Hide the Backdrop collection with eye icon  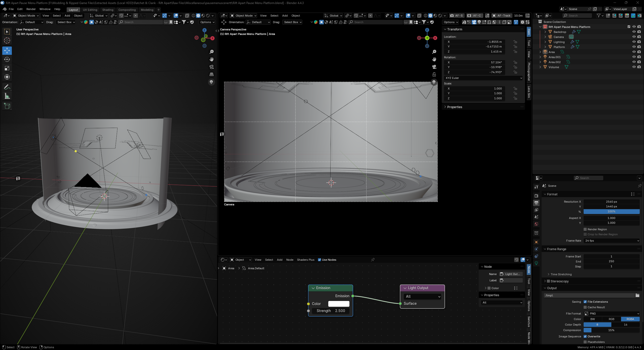(634, 32)
